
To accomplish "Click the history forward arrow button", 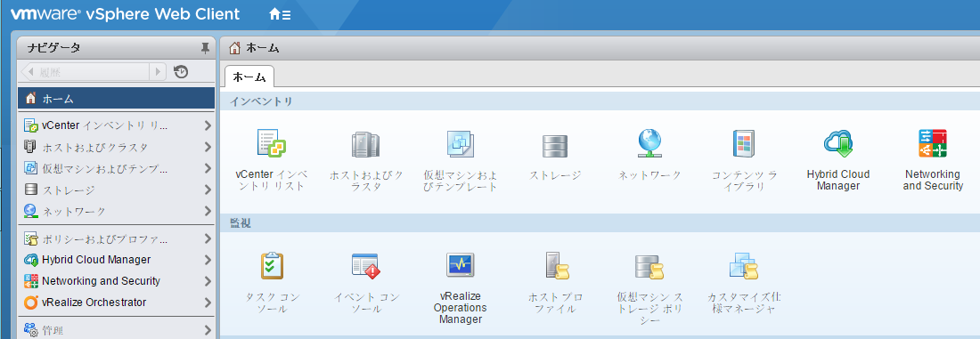I will click(x=158, y=72).
